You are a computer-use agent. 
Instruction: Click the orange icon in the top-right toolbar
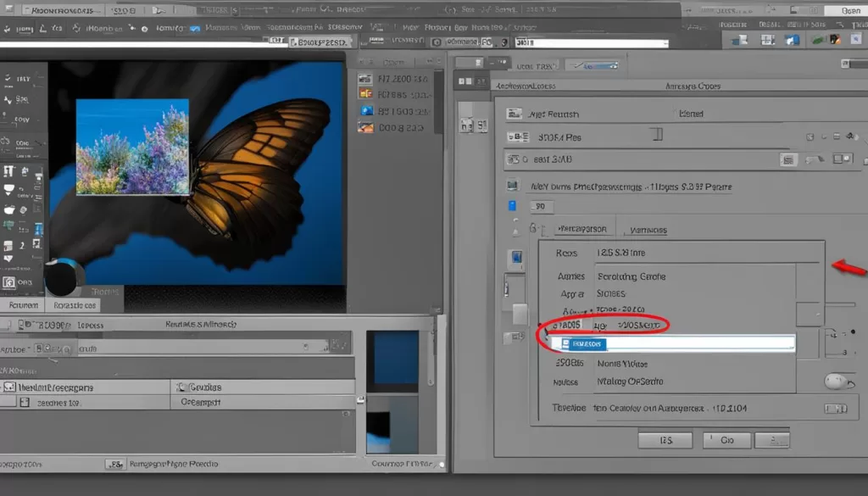pos(834,39)
